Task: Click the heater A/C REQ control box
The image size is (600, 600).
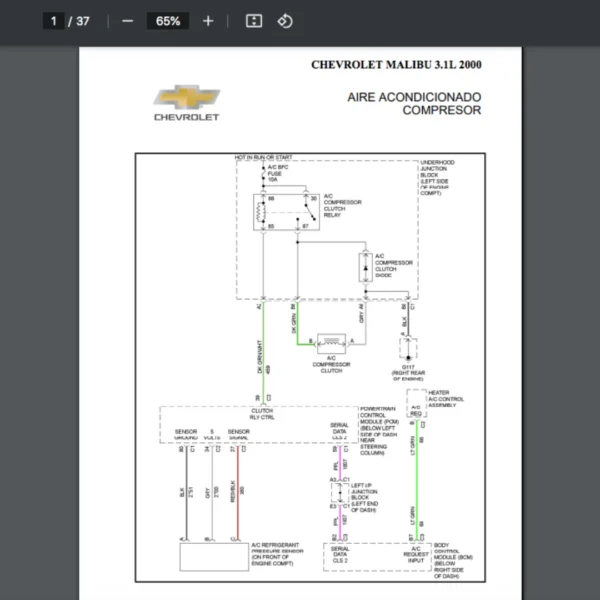Action: [416, 404]
